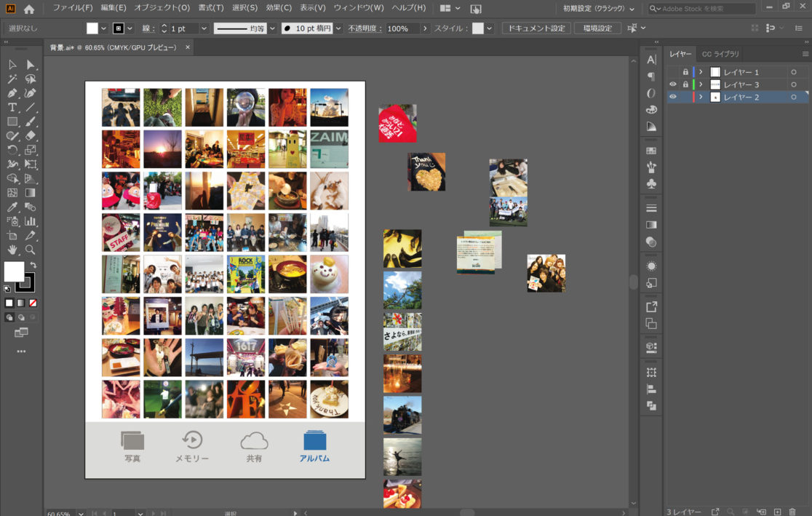The width and height of the screenshot is (812, 516).
Task: Activate the Zoom magnifier tool
Action: [x=31, y=250]
